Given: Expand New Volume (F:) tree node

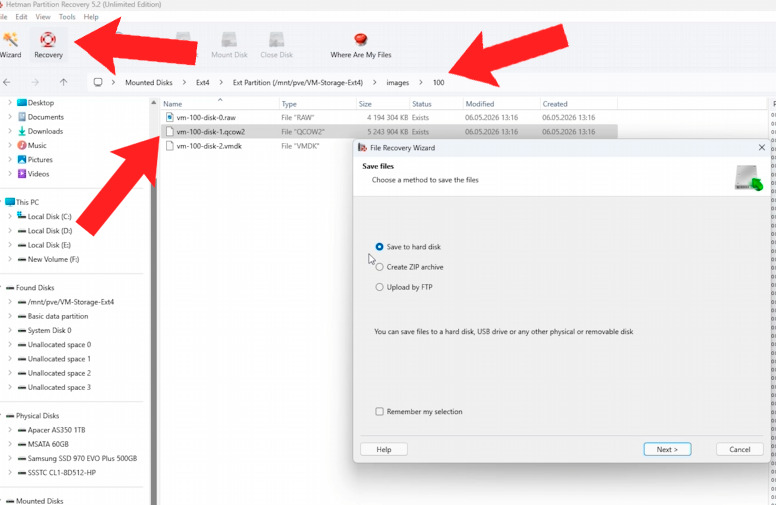Looking at the screenshot, I should [10, 259].
